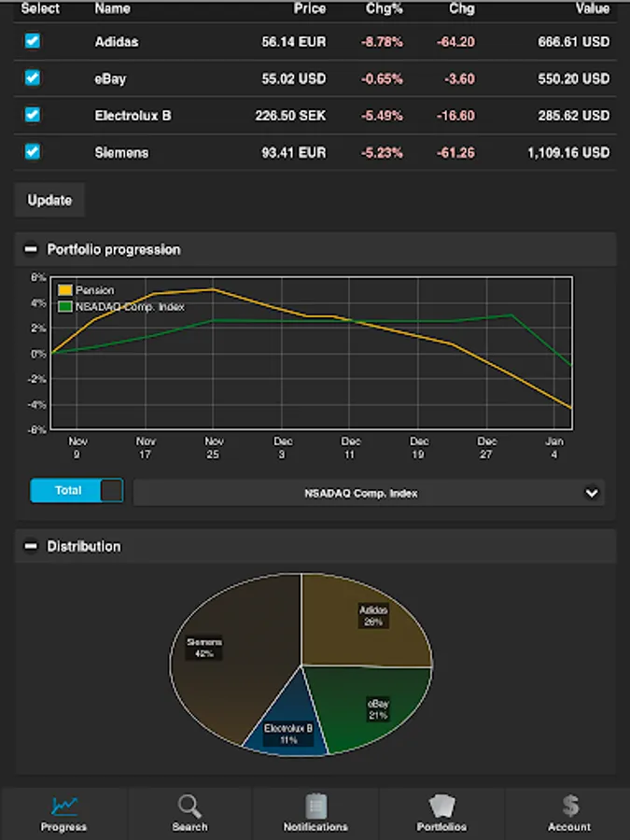This screenshot has height=840, width=630.
Task: Click eBay change percent -0.65%
Action: click(x=382, y=78)
